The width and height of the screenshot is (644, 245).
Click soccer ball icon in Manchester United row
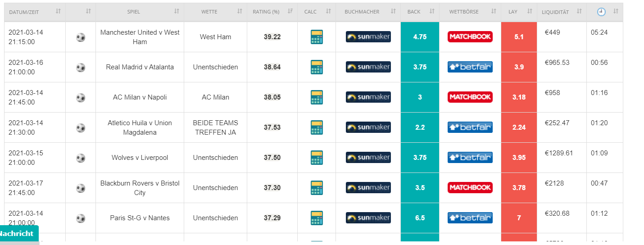coord(81,37)
